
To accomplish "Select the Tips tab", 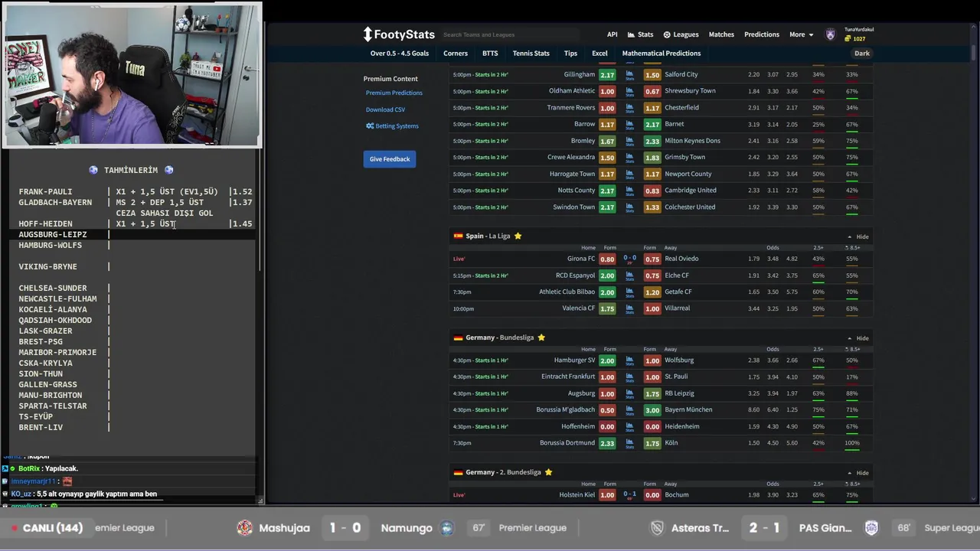I will (x=570, y=54).
